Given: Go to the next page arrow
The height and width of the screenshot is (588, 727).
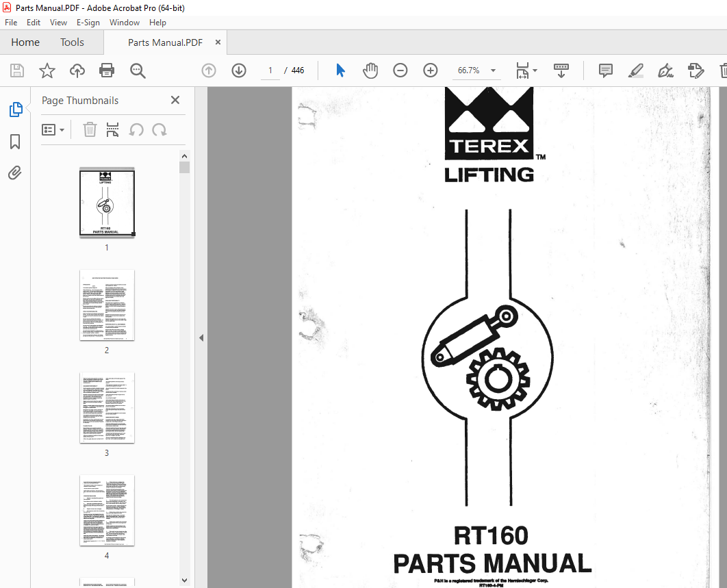Looking at the screenshot, I should [x=239, y=71].
